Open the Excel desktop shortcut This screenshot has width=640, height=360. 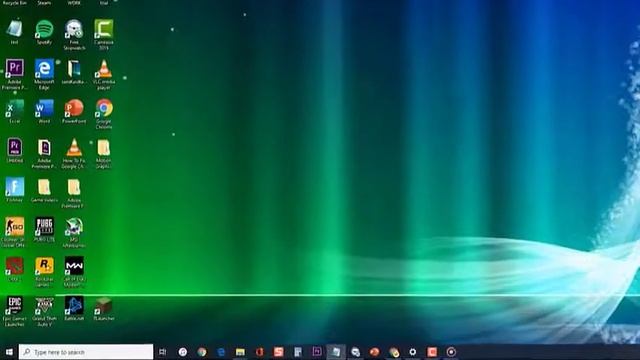point(14,111)
